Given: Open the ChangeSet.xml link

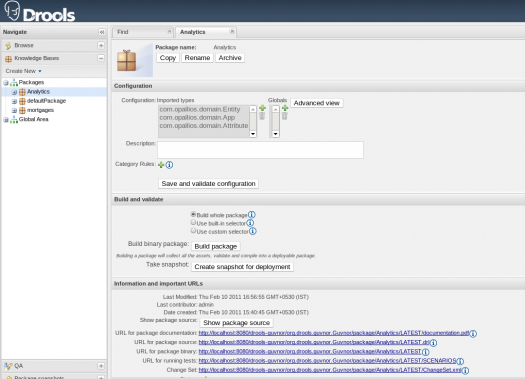Looking at the screenshot, I should (330, 370).
